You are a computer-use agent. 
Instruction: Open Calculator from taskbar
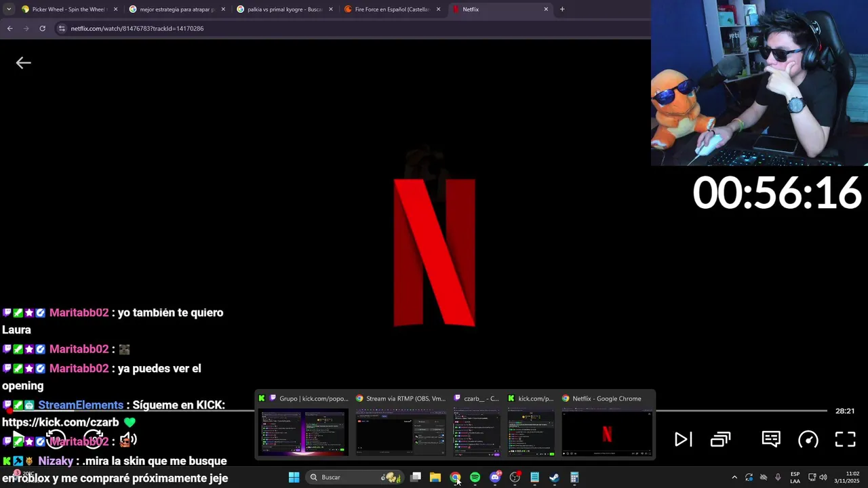pyautogui.click(x=574, y=477)
